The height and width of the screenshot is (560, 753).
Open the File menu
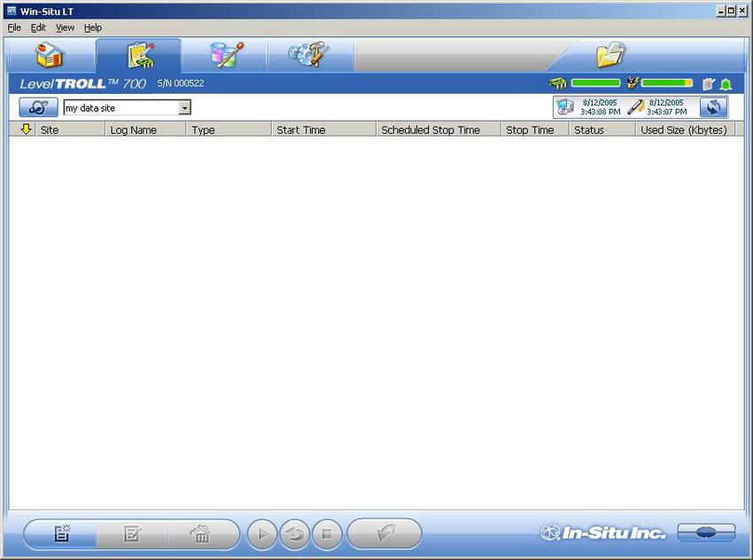tap(14, 27)
